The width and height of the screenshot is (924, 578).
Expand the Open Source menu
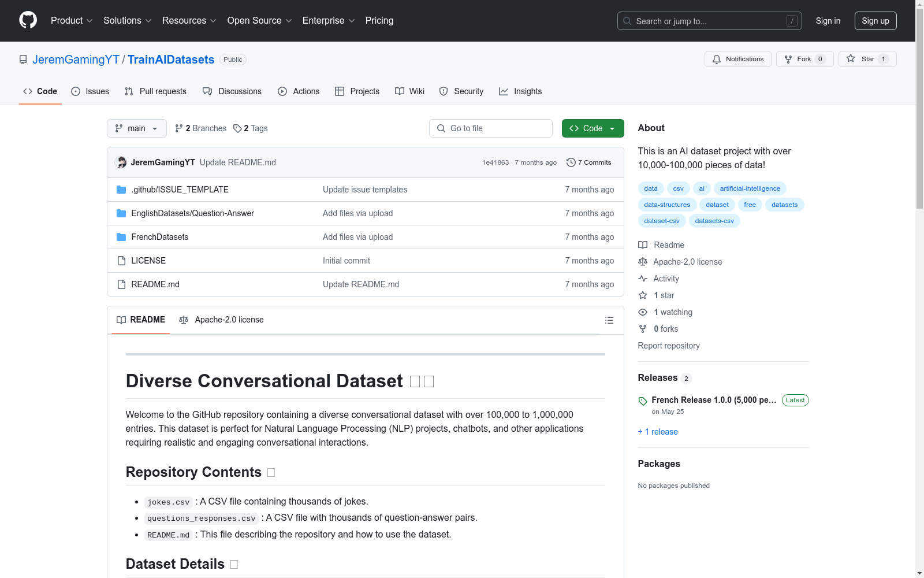[260, 20]
